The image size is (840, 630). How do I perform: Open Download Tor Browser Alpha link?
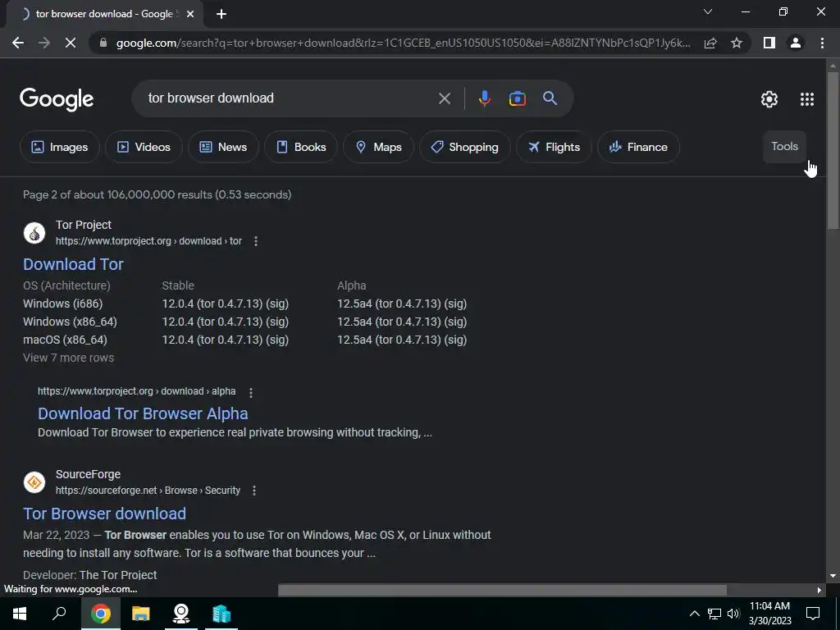143,413
